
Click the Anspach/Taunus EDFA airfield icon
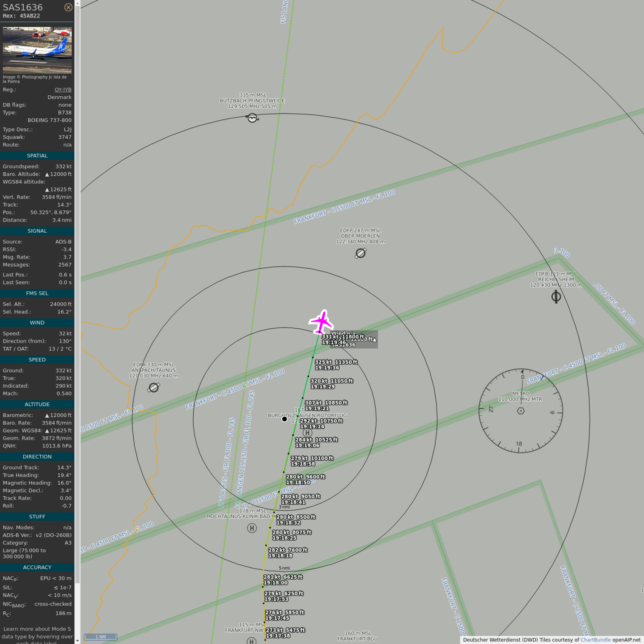click(x=154, y=387)
